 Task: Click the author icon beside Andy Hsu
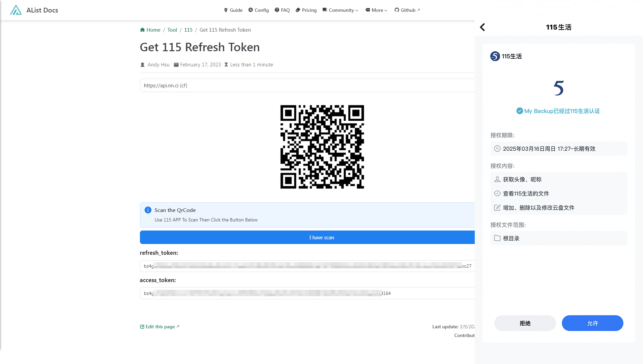[x=142, y=65]
